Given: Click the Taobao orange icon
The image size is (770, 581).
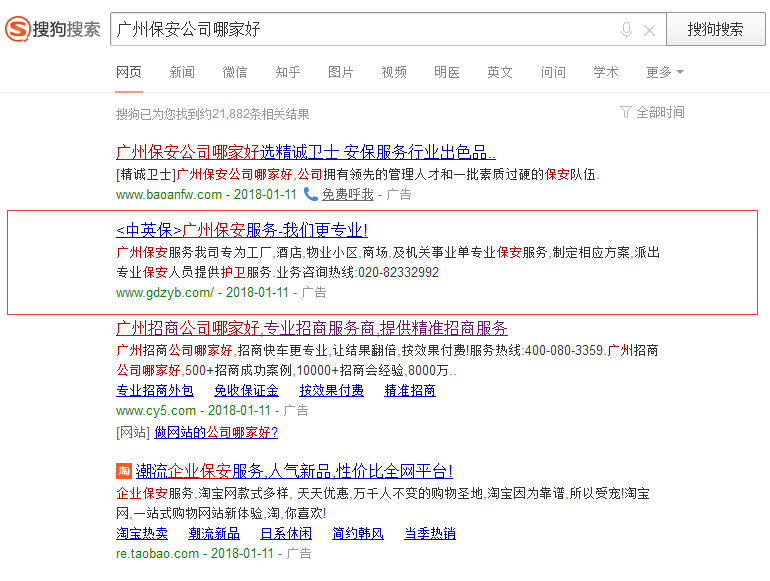Looking at the screenshot, I should click(124, 471).
